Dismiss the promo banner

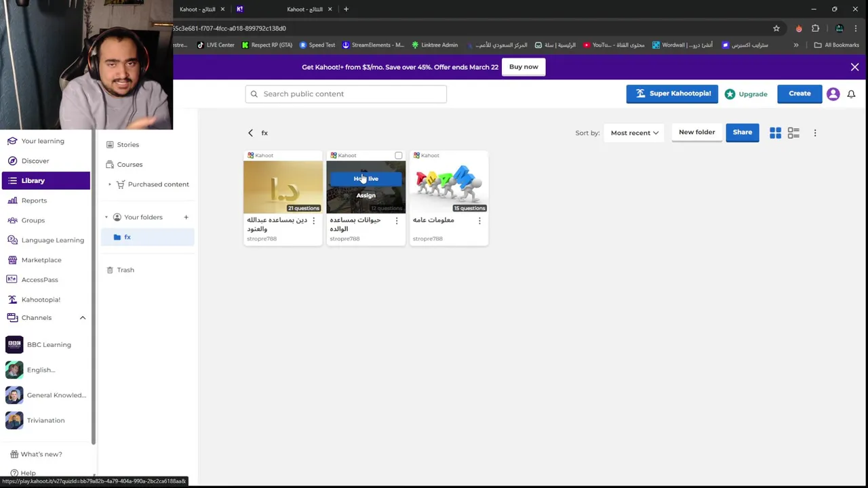point(854,67)
